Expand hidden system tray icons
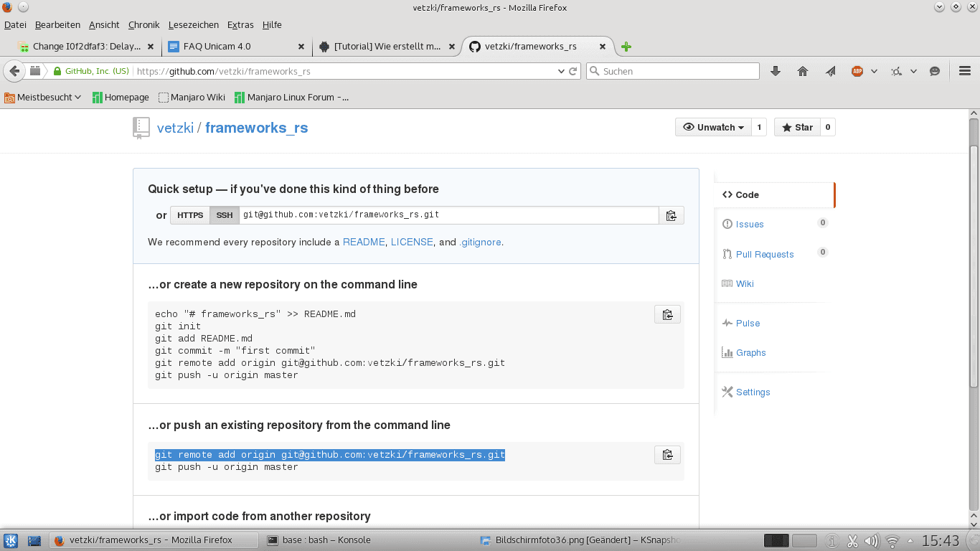980x551 pixels. point(910,541)
